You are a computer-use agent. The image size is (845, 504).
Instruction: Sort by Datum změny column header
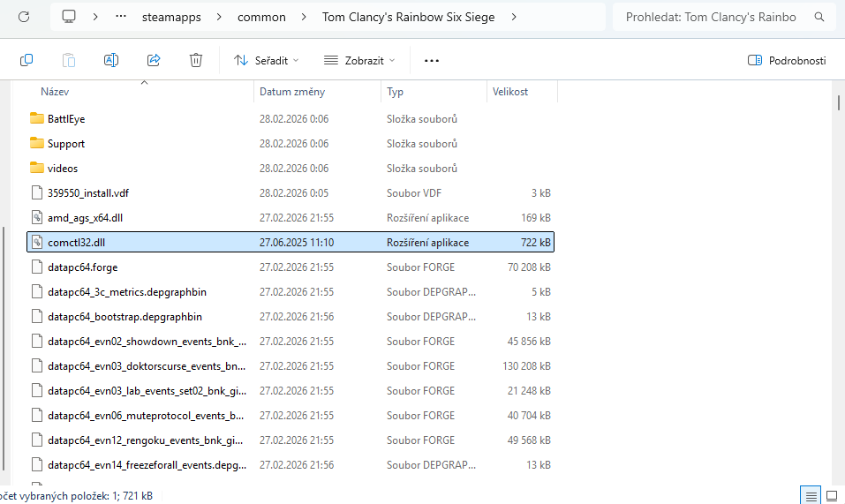point(292,92)
